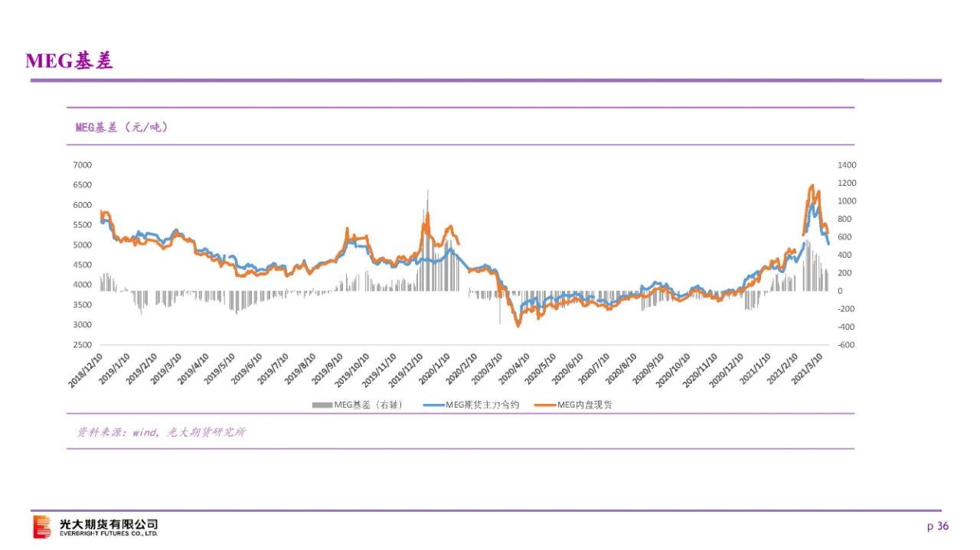Image resolution: width=980 pixels, height=550 pixels.
Task: Click the MEG期货主力合约 legend label
Action: tap(482, 405)
